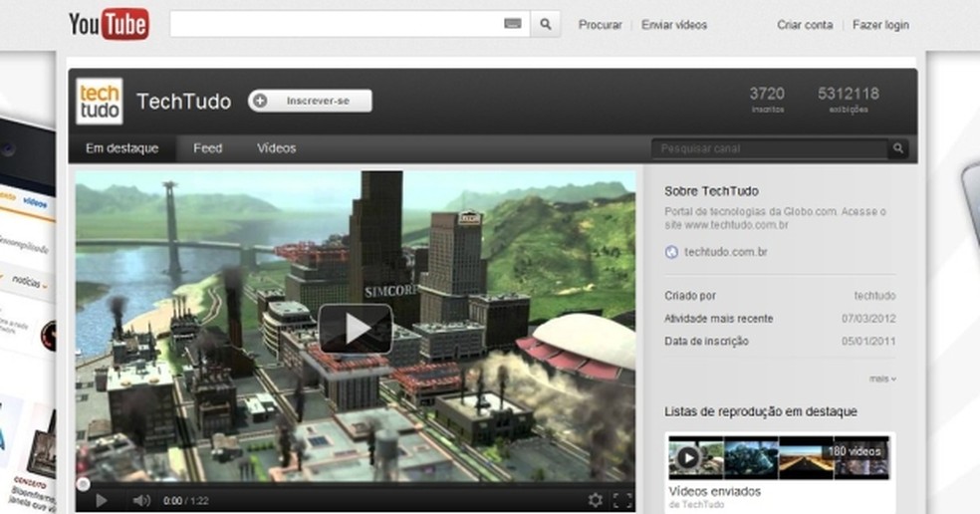The image size is (980, 514).
Task: Play the Vídeos enviados playlist thumbnail
Action: click(x=779, y=458)
